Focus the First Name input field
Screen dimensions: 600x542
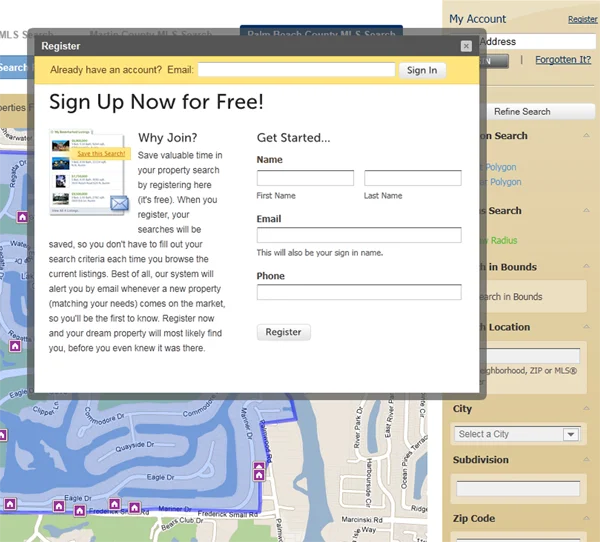305,178
